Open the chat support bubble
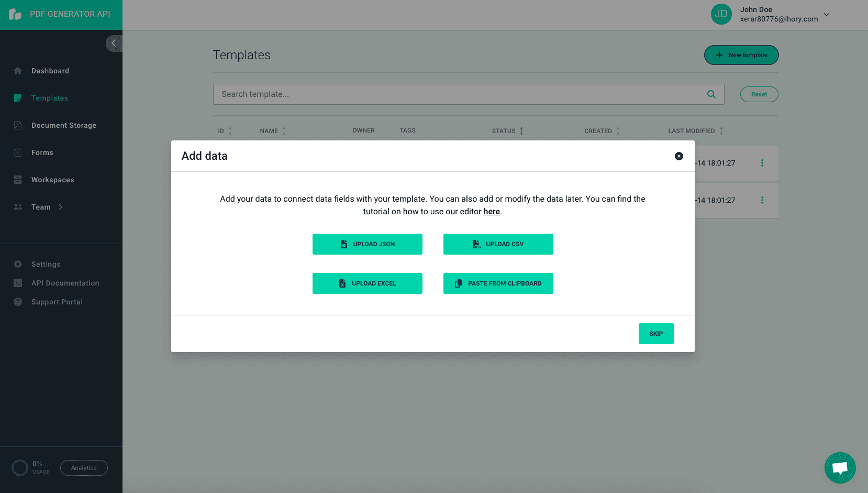 pos(840,467)
